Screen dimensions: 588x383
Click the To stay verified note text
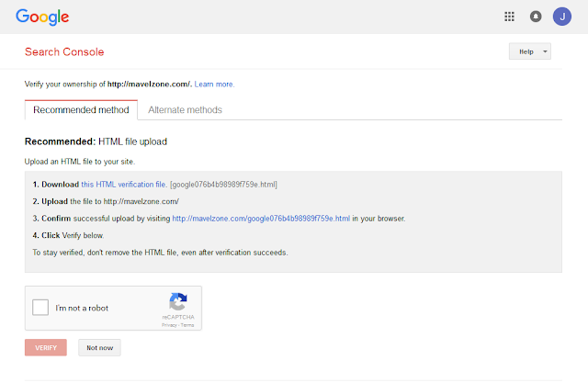pyautogui.click(x=160, y=253)
